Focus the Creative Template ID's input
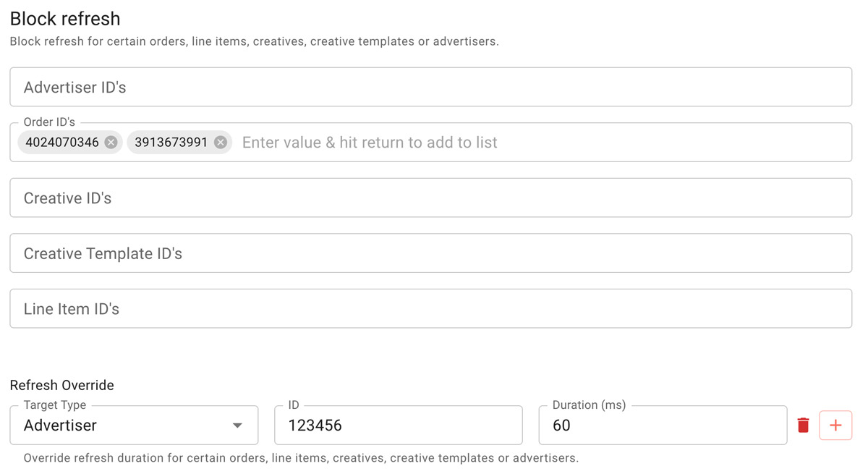 (x=431, y=253)
